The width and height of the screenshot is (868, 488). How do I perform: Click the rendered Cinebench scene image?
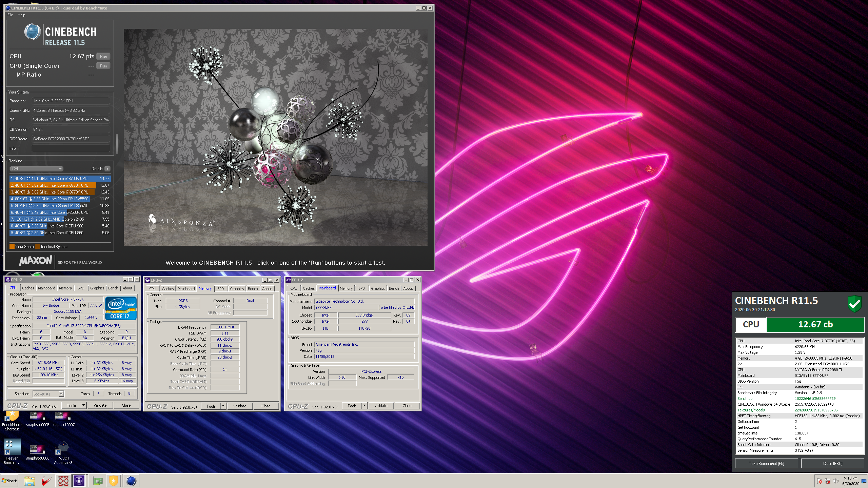tap(275, 137)
